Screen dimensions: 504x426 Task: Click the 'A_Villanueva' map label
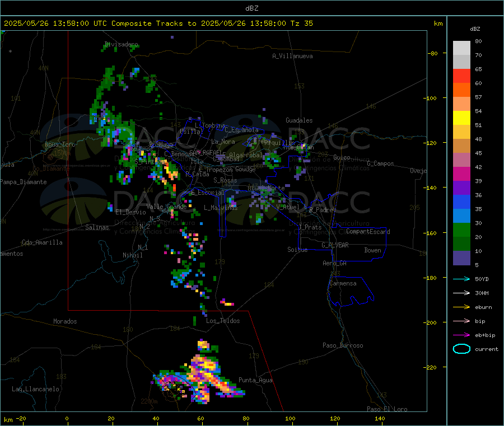point(292,56)
